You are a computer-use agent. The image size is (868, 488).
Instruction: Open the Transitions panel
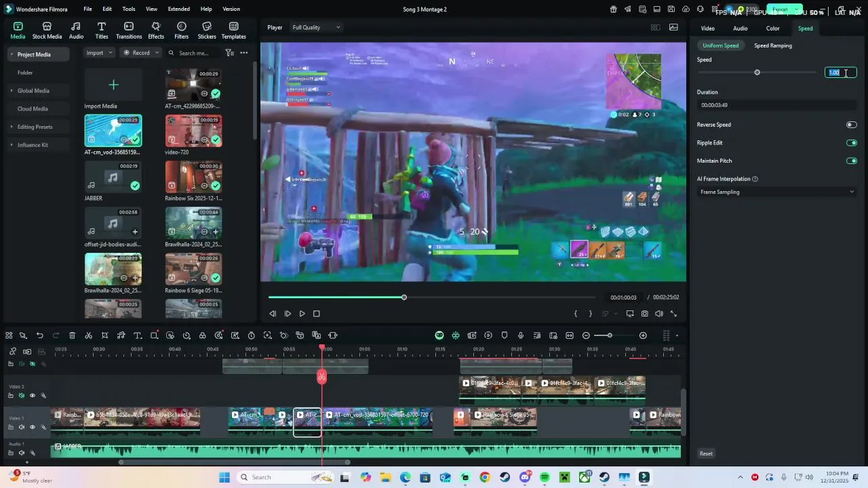coord(129,30)
